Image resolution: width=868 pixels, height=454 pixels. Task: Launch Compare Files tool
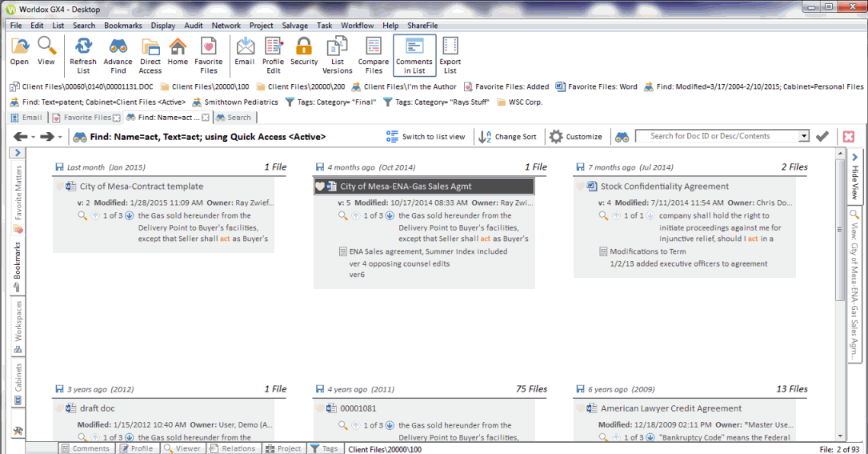[x=374, y=55]
